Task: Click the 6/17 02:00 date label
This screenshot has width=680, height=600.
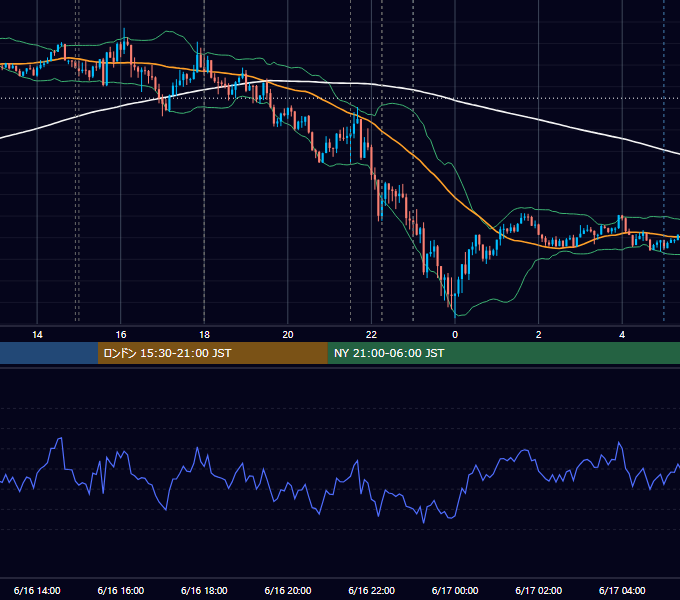Action: pos(539,590)
